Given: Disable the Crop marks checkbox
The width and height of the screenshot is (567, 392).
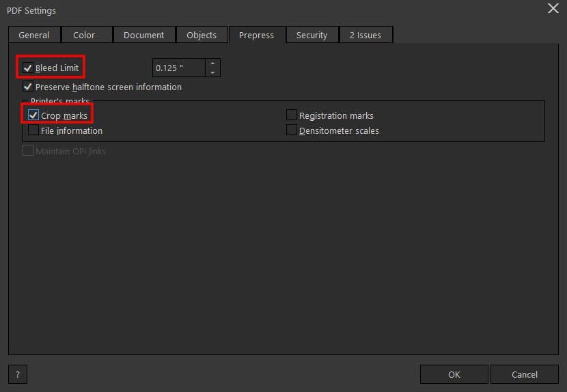Looking at the screenshot, I should pyautogui.click(x=33, y=115).
